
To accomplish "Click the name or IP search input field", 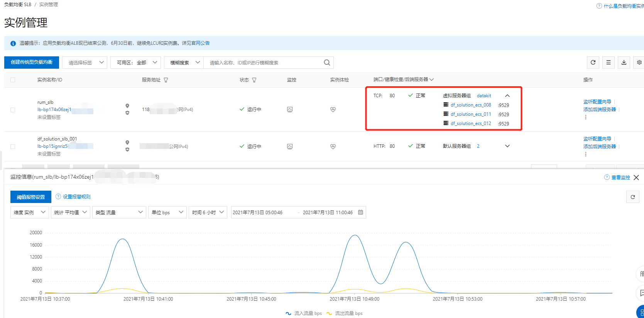I will (x=264, y=63).
